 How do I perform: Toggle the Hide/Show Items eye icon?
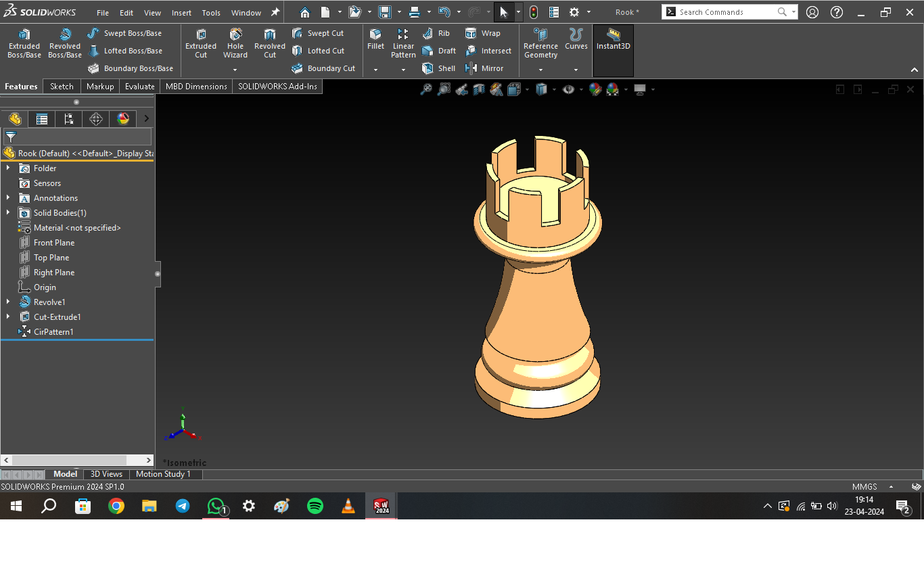click(568, 89)
